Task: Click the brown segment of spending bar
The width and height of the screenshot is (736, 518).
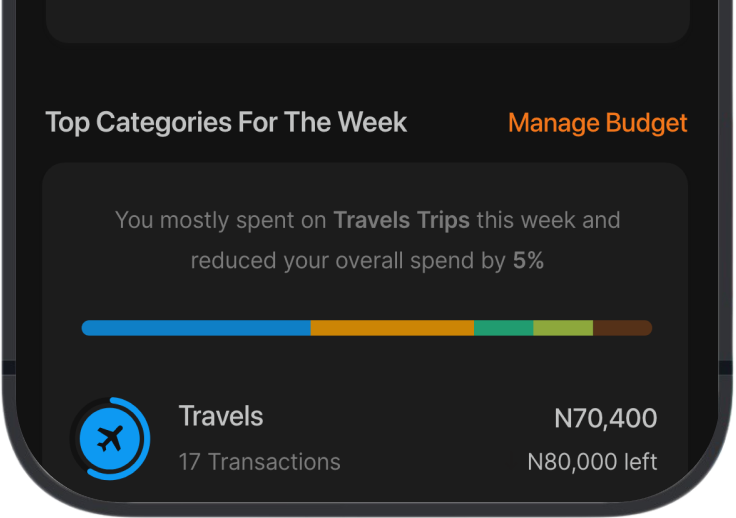Action: 622,328
